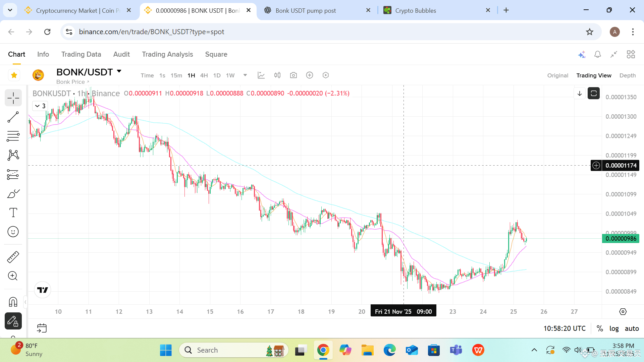Open the emoji icons tool
The image size is (644, 362).
(x=13, y=232)
